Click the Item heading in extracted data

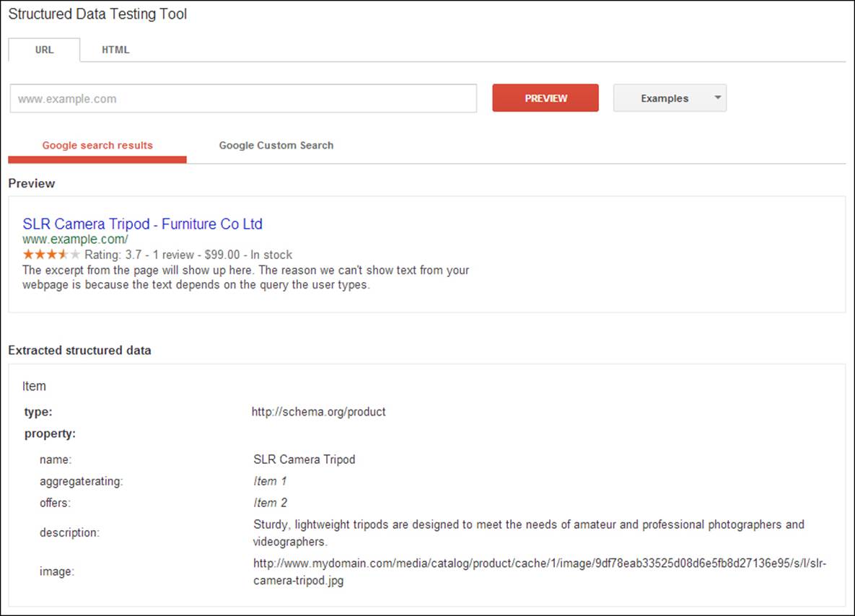click(34, 387)
